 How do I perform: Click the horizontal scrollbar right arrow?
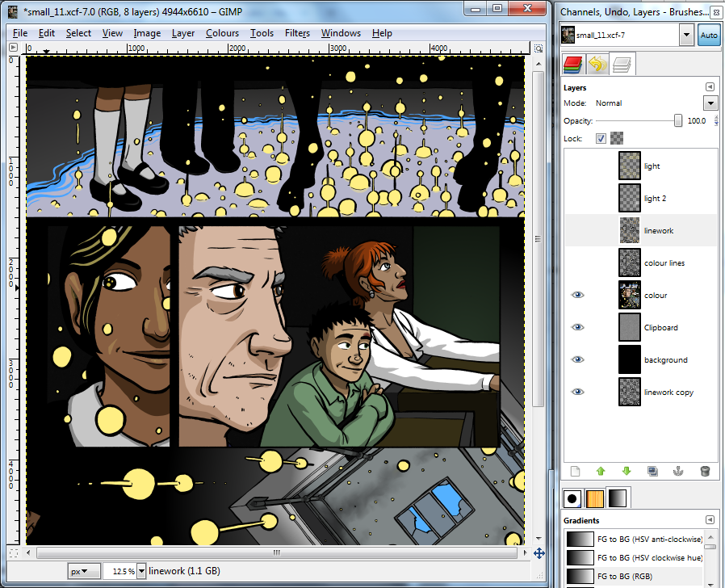525,552
